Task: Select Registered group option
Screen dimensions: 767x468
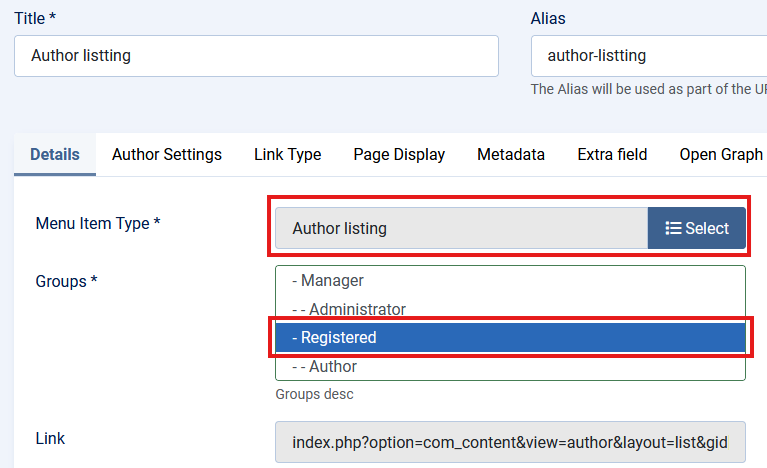Action: [x=510, y=338]
